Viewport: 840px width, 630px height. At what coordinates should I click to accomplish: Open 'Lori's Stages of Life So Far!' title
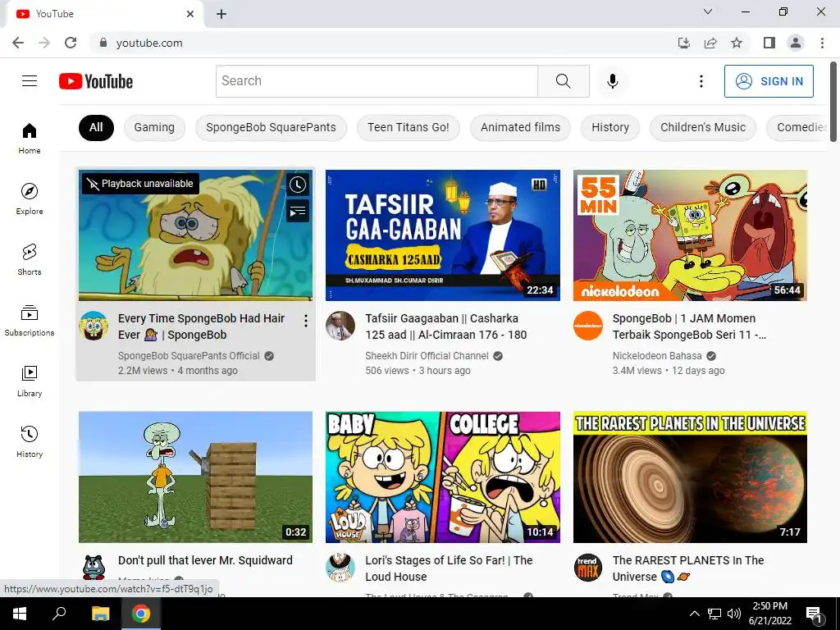[449, 568]
